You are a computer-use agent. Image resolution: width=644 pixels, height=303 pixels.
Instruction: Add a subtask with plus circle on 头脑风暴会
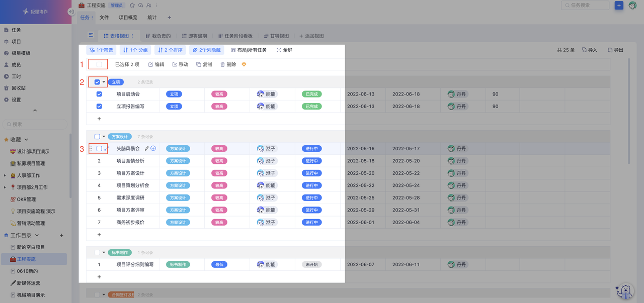point(153,149)
